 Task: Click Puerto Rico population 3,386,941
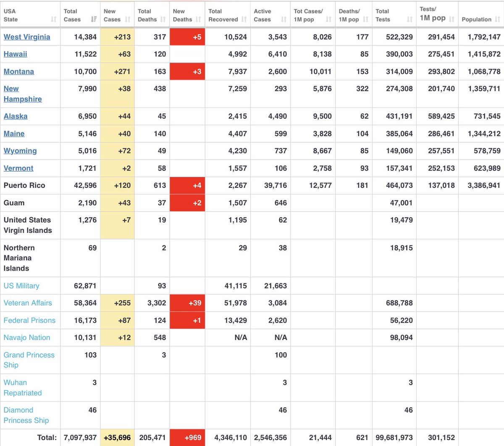tap(484, 185)
